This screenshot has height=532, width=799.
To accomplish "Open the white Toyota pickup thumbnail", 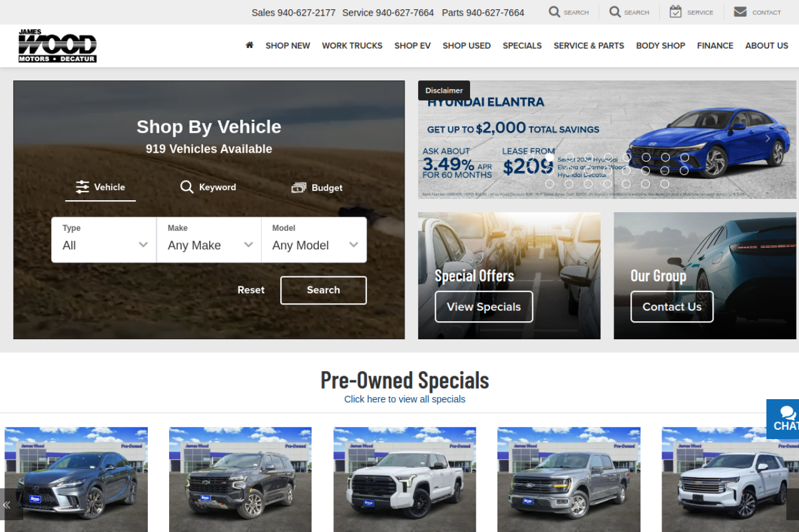I will pyautogui.click(x=404, y=479).
